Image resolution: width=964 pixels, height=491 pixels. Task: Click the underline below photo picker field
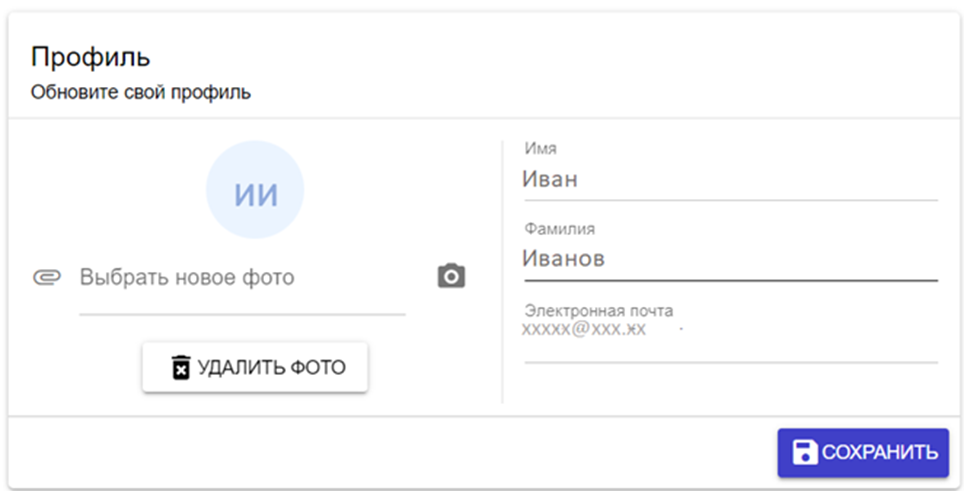tap(242, 314)
